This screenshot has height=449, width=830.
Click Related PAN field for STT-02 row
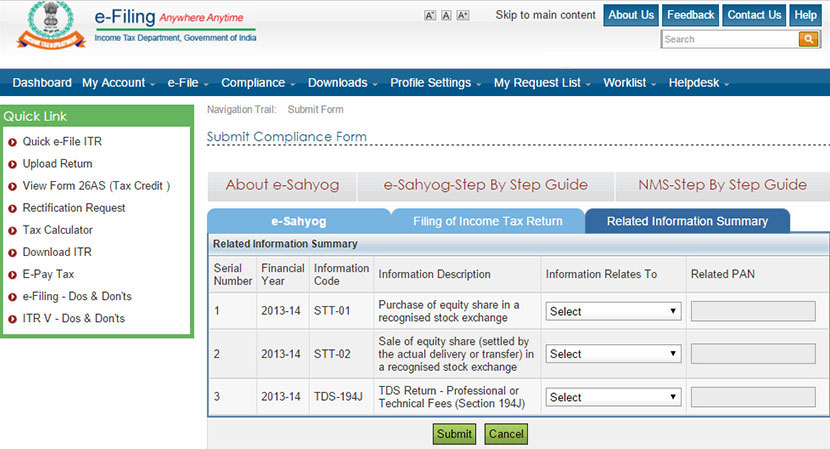click(x=753, y=354)
